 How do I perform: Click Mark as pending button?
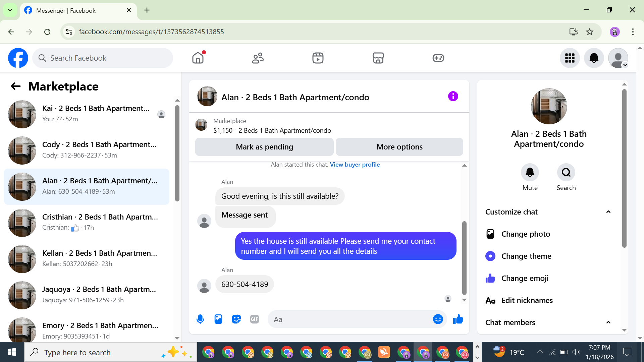click(264, 147)
